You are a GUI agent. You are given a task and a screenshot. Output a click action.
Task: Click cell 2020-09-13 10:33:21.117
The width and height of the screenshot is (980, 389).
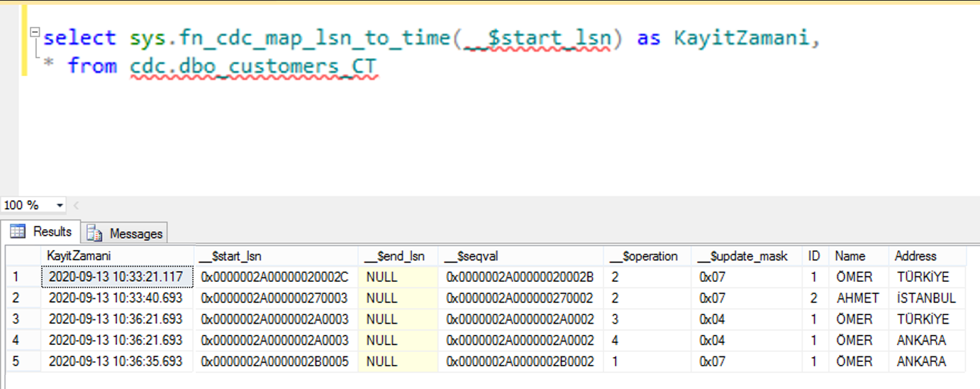[117, 277]
